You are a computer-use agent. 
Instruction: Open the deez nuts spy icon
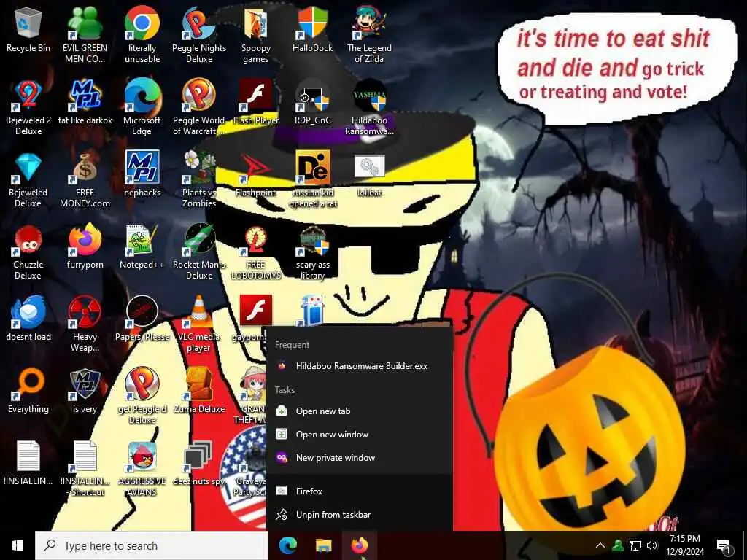click(x=199, y=463)
